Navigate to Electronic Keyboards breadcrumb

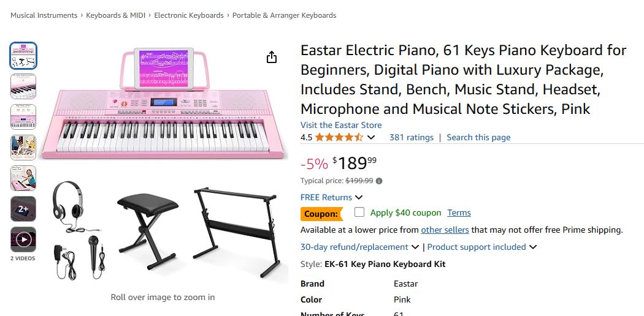click(x=189, y=15)
